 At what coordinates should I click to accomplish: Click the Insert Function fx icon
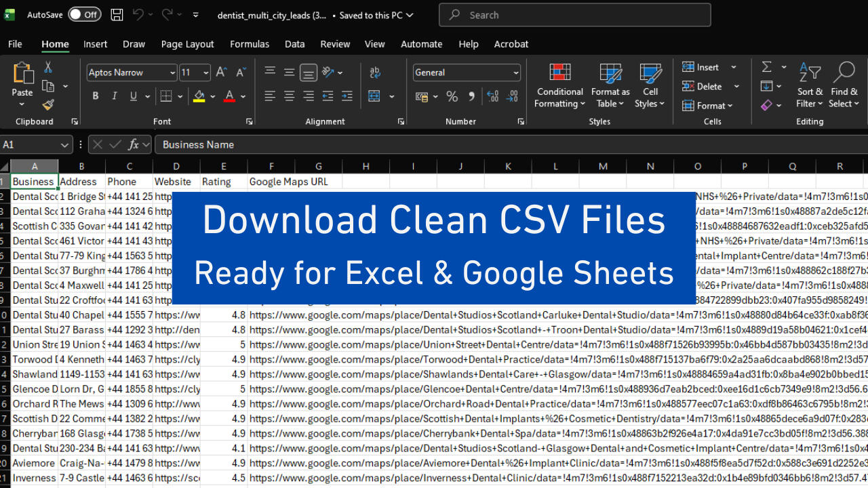coord(134,144)
